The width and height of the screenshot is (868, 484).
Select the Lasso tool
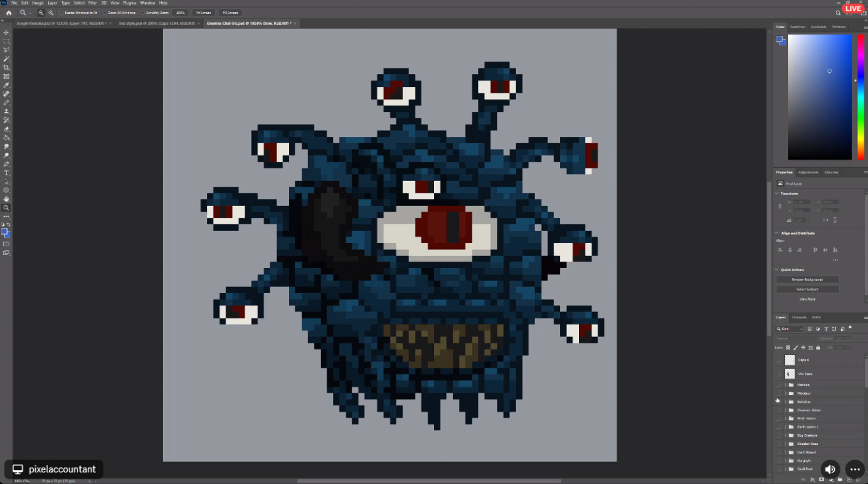point(6,50)
